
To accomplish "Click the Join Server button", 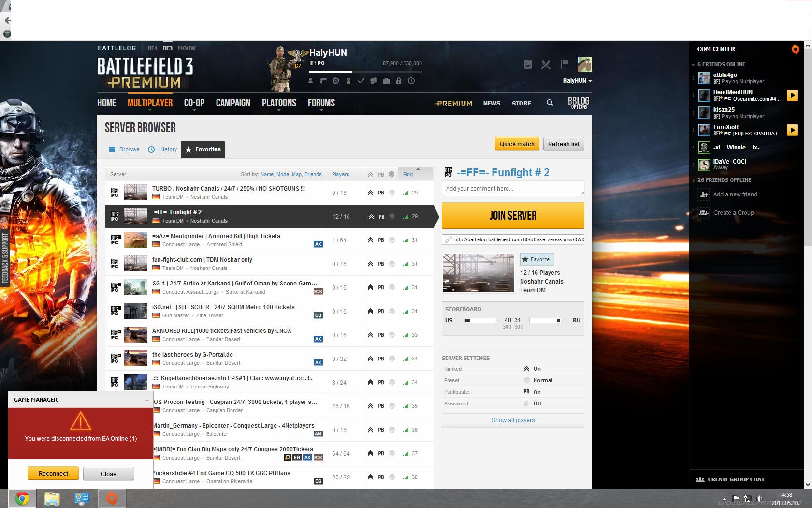I will [513, 216].
